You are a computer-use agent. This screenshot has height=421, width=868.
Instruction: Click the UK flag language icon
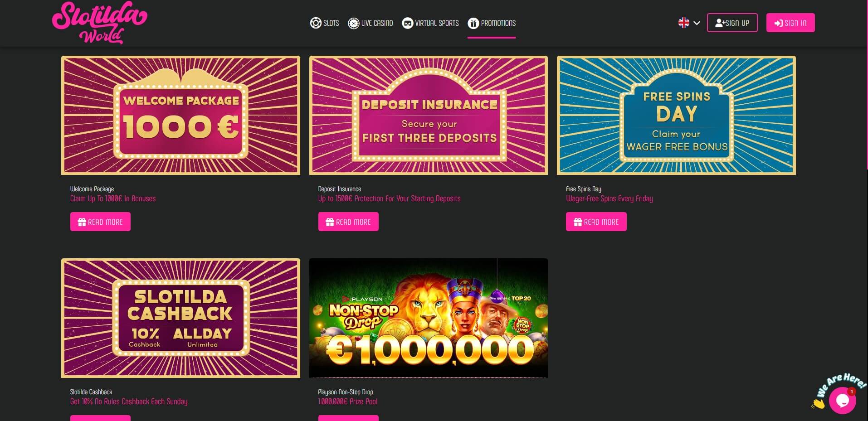pyautogui.click(x=683, y=23)
